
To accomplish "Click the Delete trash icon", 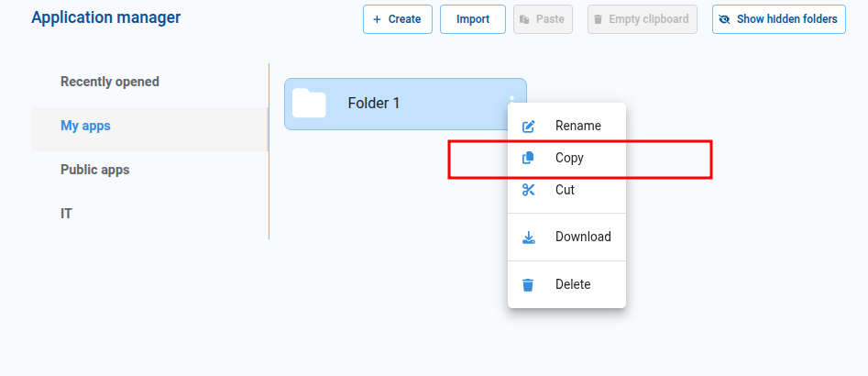I will tap(528, 285).
